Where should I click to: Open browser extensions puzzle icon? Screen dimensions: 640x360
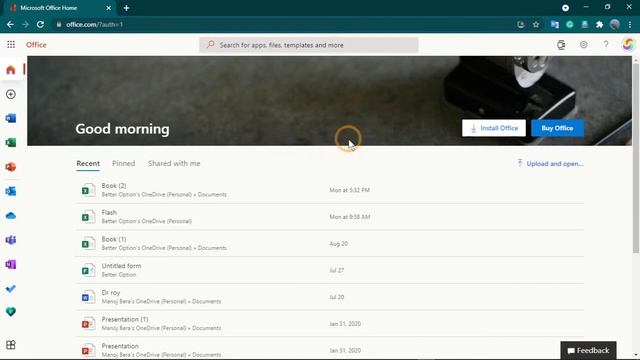click(x=600, y=24)
